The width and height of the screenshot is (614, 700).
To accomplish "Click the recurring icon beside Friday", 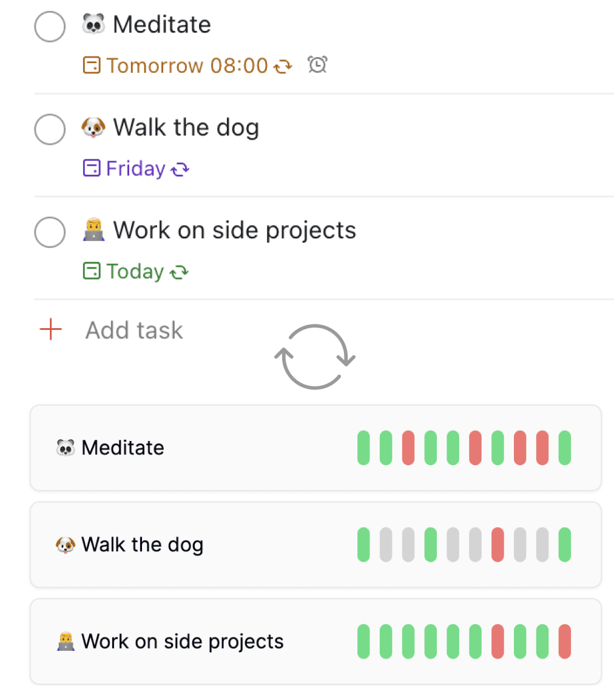I will [180, 169].
